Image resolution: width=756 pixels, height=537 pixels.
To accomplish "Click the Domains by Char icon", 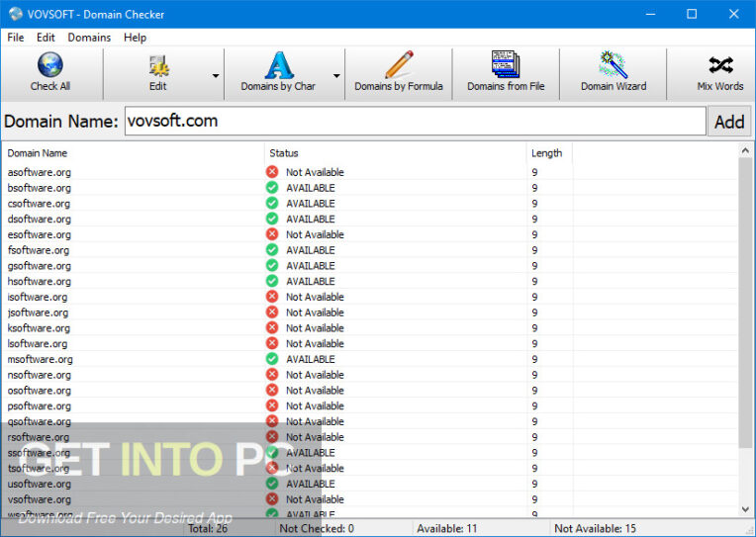I will [x=279, y=65].
